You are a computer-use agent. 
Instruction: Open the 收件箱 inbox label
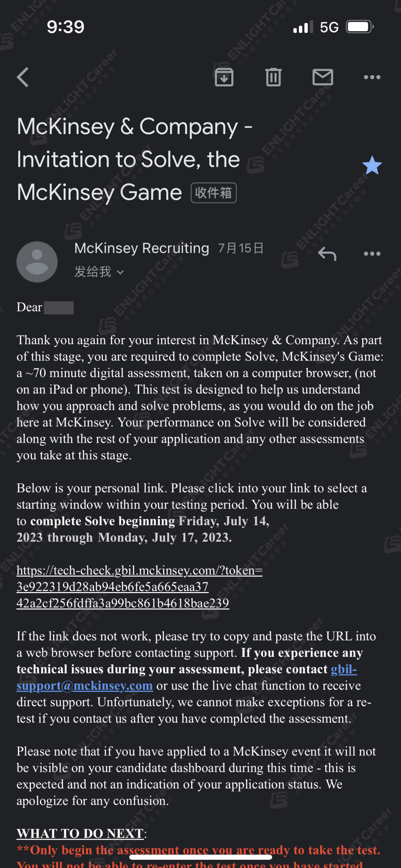214,193
